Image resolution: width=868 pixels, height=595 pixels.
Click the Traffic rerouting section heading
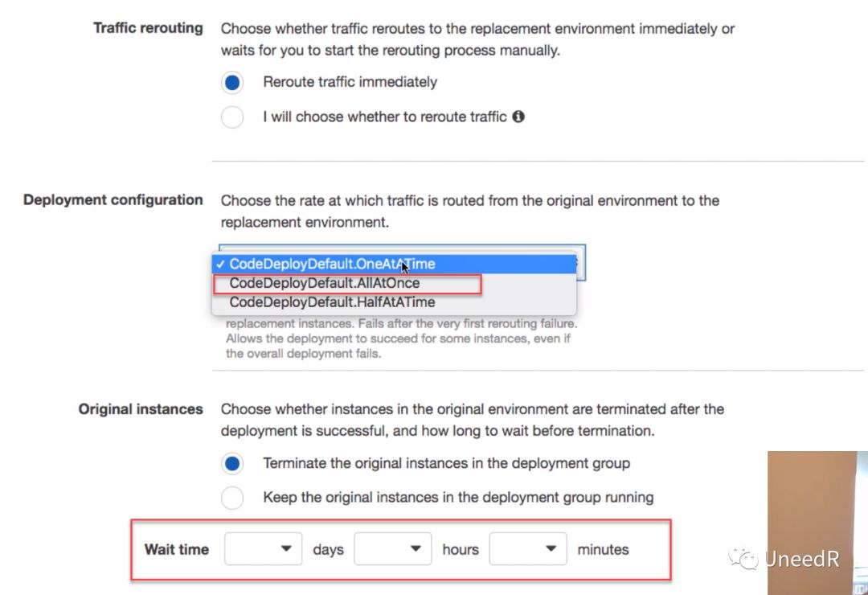coord(148,28)
